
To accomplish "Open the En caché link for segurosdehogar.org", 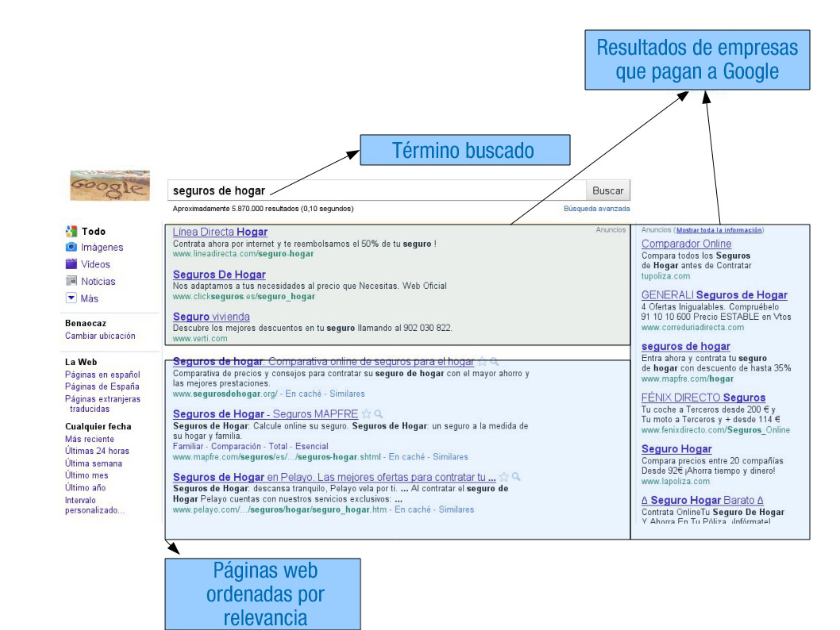I will click(304, 394).
